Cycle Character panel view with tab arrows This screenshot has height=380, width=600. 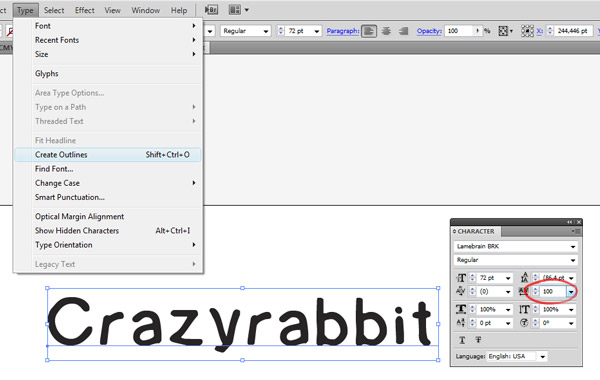click(454, 232)
